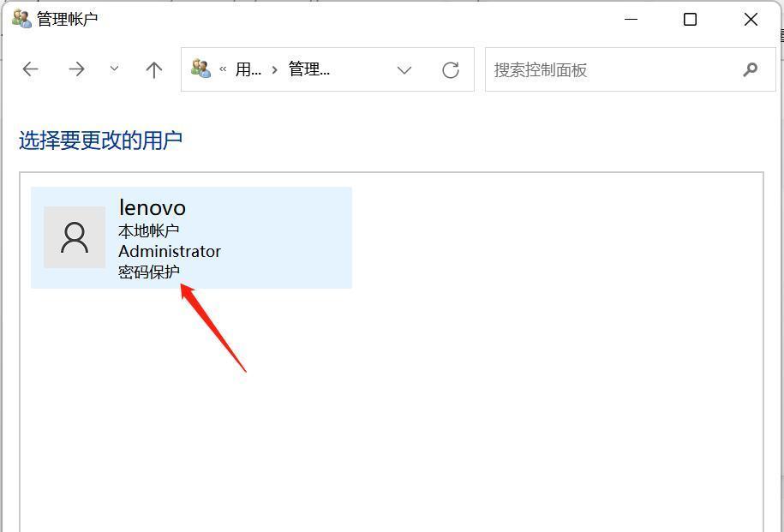Close the 管理帐户 window
Viewport: 784px width, 532px height.
[x=751, y=20]
